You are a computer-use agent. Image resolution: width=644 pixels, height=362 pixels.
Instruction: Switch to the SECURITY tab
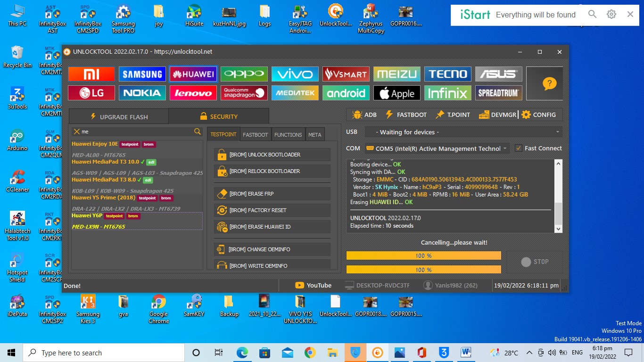(x=219, y=116)
